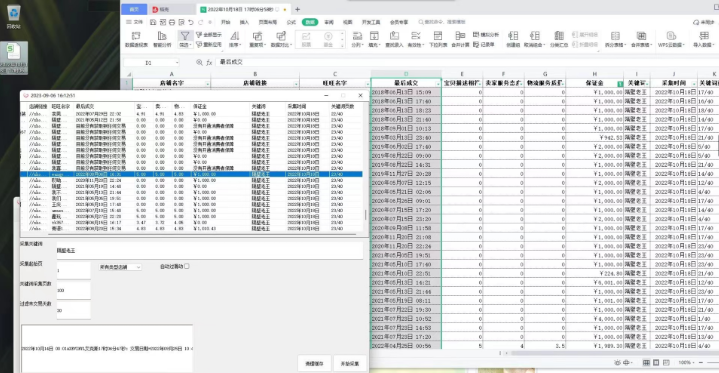
Task: Click the 创建组 create group tool
Action: [513, 39]
